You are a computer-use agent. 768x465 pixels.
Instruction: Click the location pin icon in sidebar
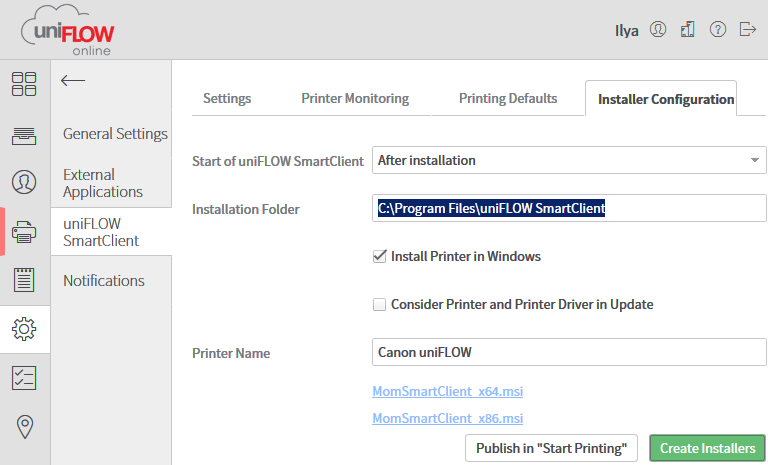click(24, 427)
